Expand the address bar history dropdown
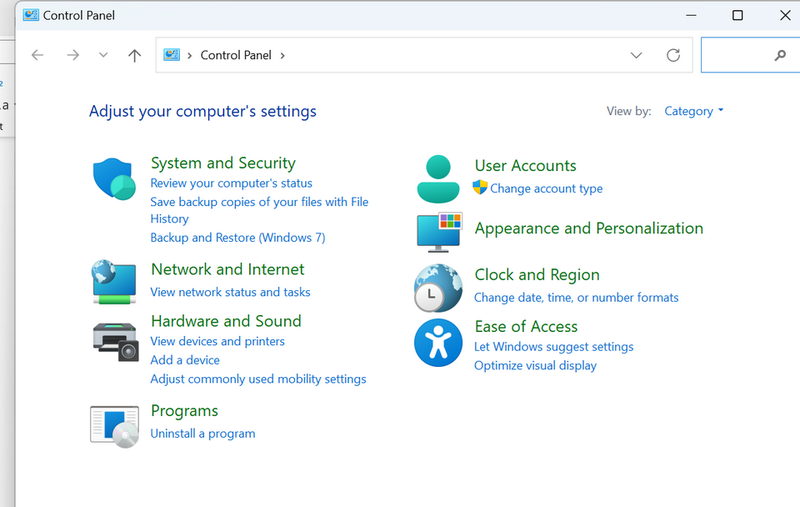Viewport: 800px width, 507px height. pyautogui.click(x=636, y=55)
